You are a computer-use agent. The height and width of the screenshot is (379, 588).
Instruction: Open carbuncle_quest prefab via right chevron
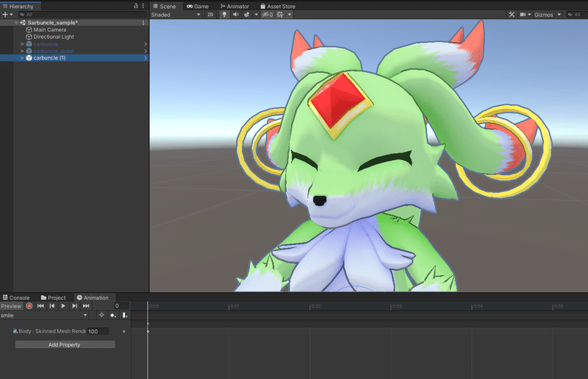click(x=146, y=51)
